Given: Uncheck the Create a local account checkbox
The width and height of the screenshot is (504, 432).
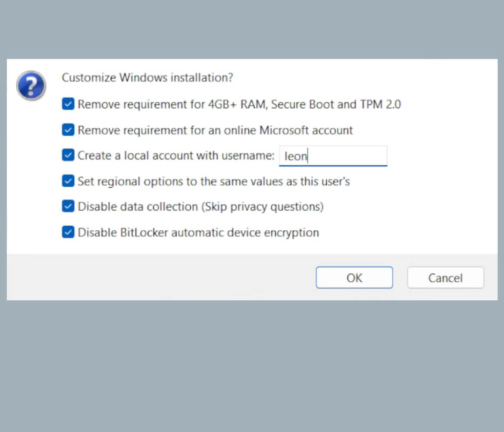Looking at the screenshot, I should coord(68,155).
